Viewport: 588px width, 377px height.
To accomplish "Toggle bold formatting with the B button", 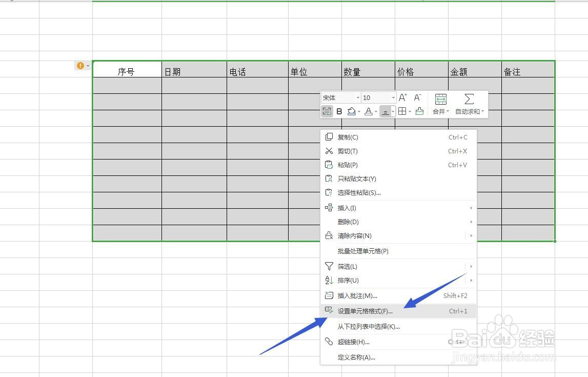I will [x=339, y=111].
